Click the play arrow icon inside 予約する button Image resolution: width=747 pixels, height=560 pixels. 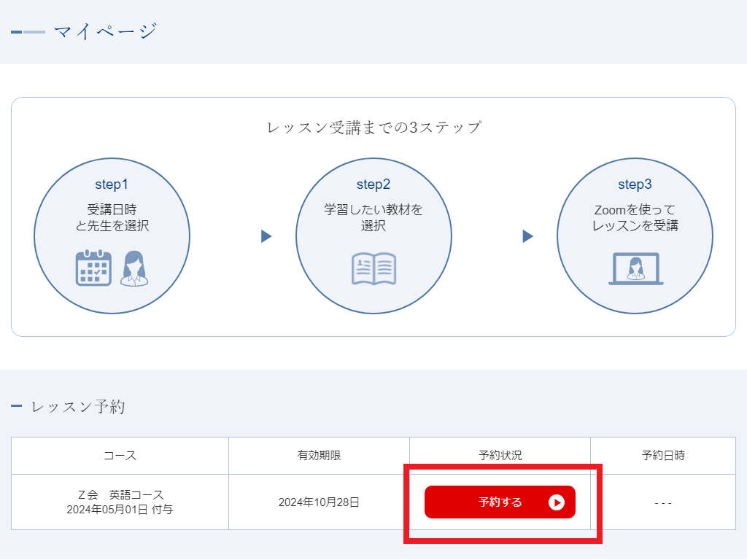point(557,502)
